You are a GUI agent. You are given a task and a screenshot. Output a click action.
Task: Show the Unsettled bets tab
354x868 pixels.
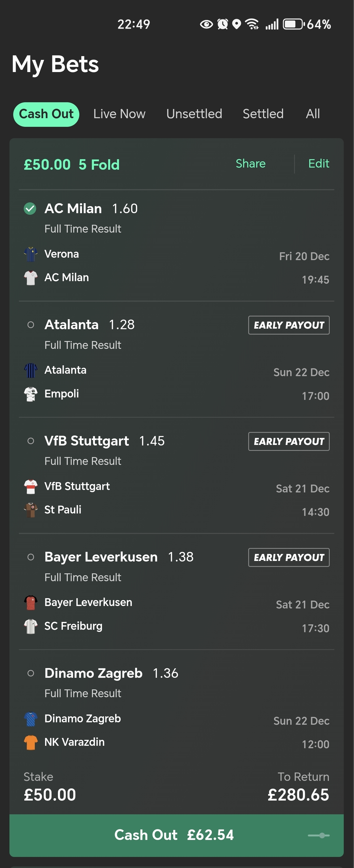tap(194, 114)
